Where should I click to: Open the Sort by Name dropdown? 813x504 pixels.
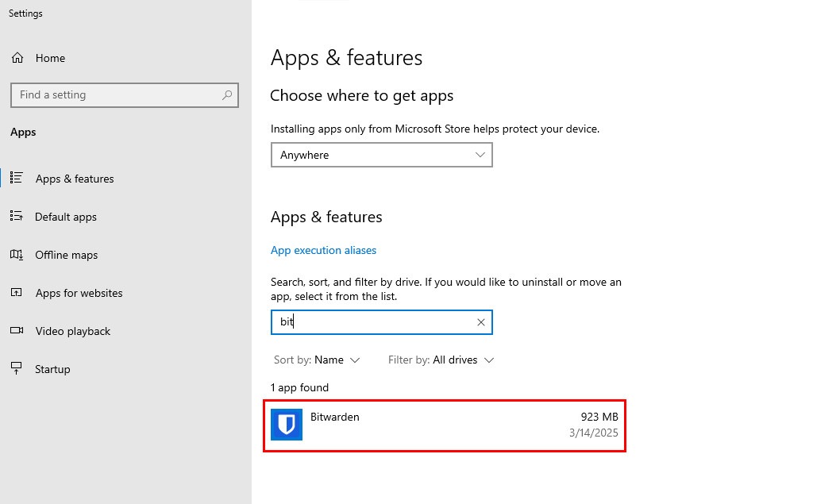pos(316,360)
